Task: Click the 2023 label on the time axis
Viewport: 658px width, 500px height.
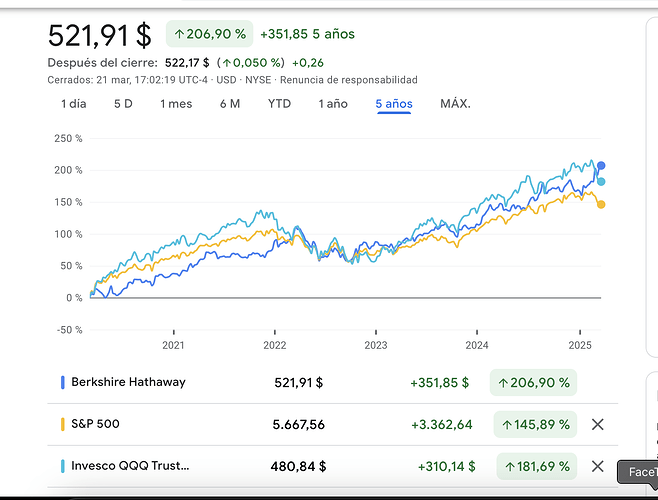Action: (376, 345)
